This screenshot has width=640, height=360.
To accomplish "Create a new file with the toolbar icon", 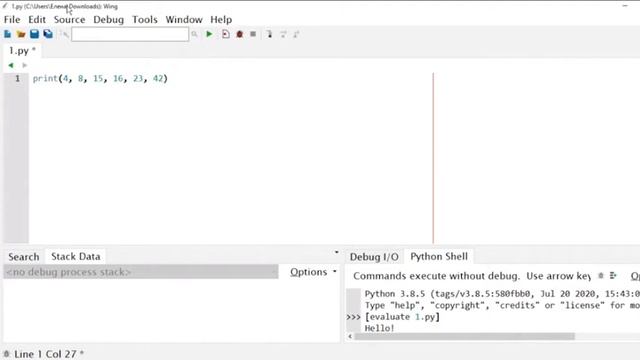I will 7,34.
